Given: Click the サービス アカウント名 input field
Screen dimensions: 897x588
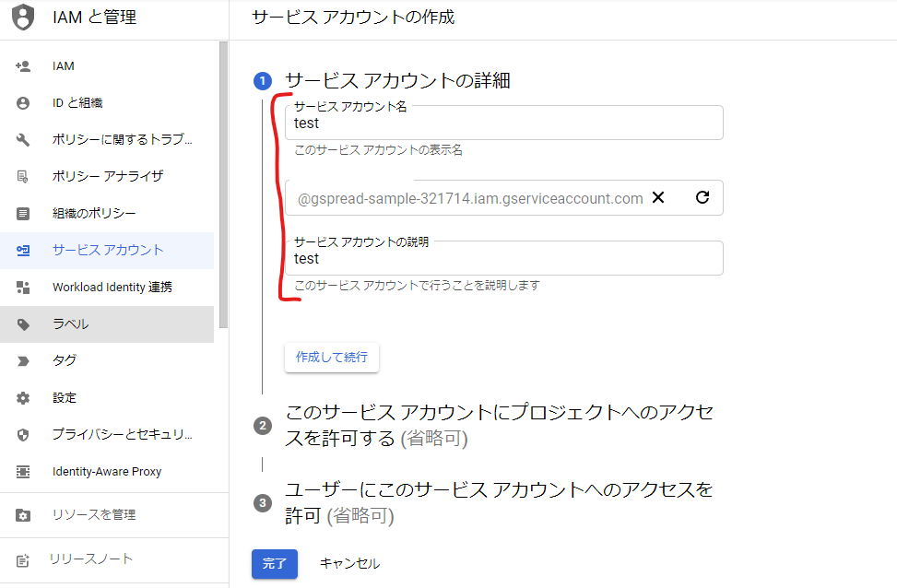Looking at the screenshot, I should 503,123.
